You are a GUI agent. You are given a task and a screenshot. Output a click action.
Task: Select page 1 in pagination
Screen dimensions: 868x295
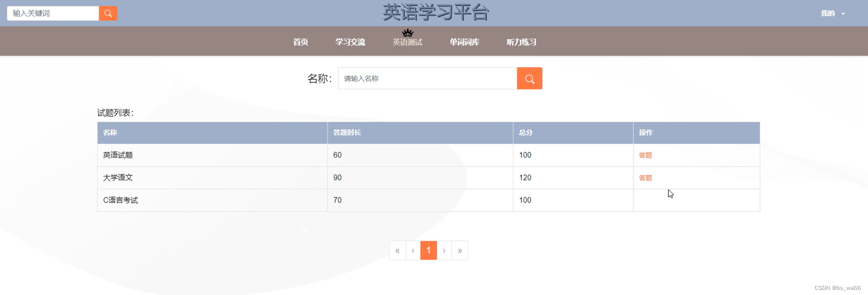coord(429,250)
